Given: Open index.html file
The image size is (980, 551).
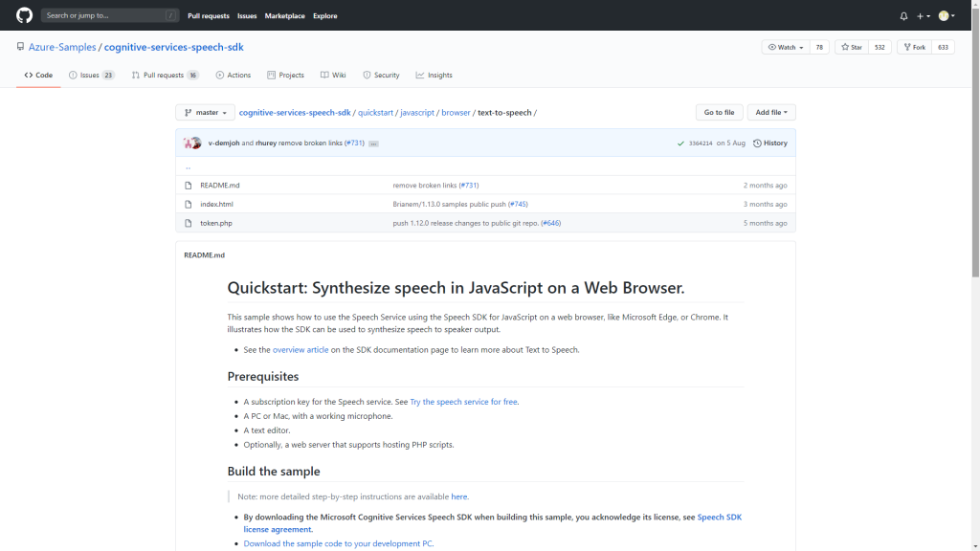Looking at the screenshot, I should coord(216,205).
